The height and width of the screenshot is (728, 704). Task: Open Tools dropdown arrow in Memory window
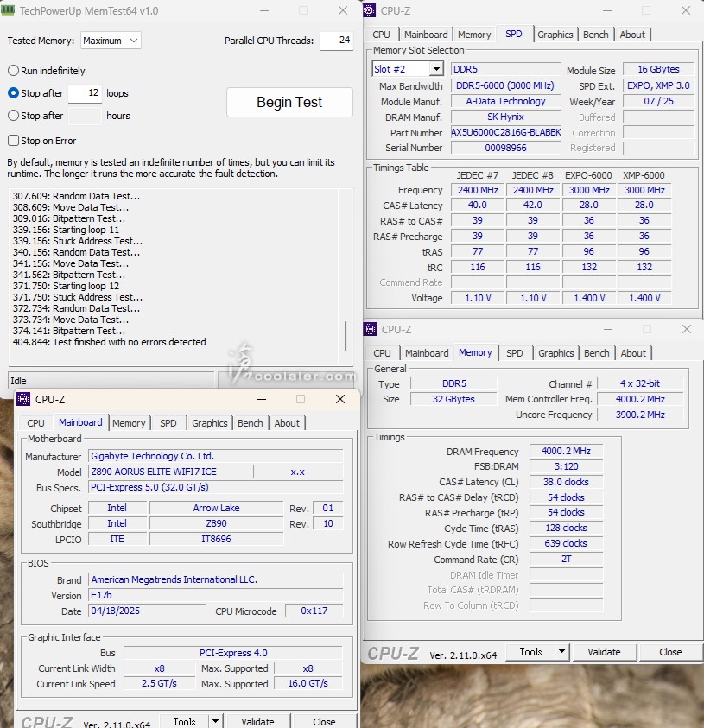coord(561,652)
